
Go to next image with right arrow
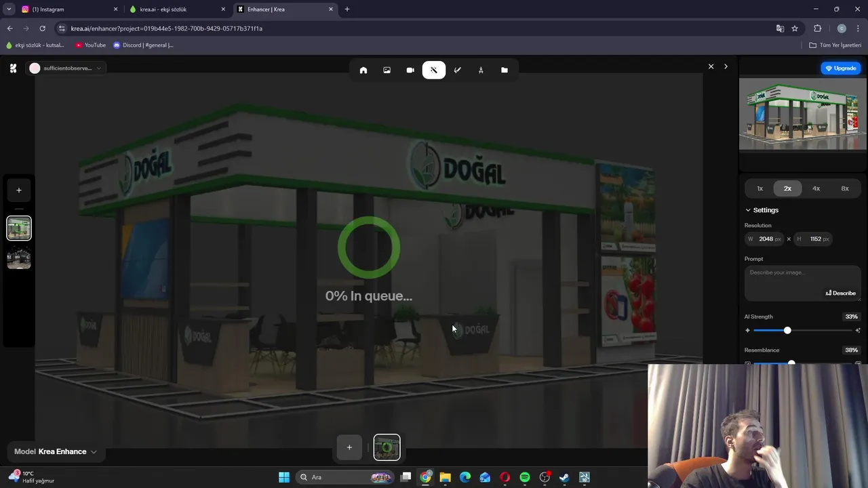(x=726, y=66)
